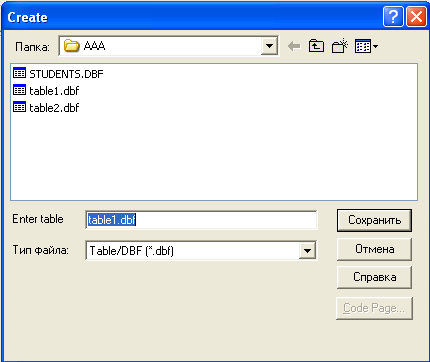Click the Enter table label

coord(38,219)
